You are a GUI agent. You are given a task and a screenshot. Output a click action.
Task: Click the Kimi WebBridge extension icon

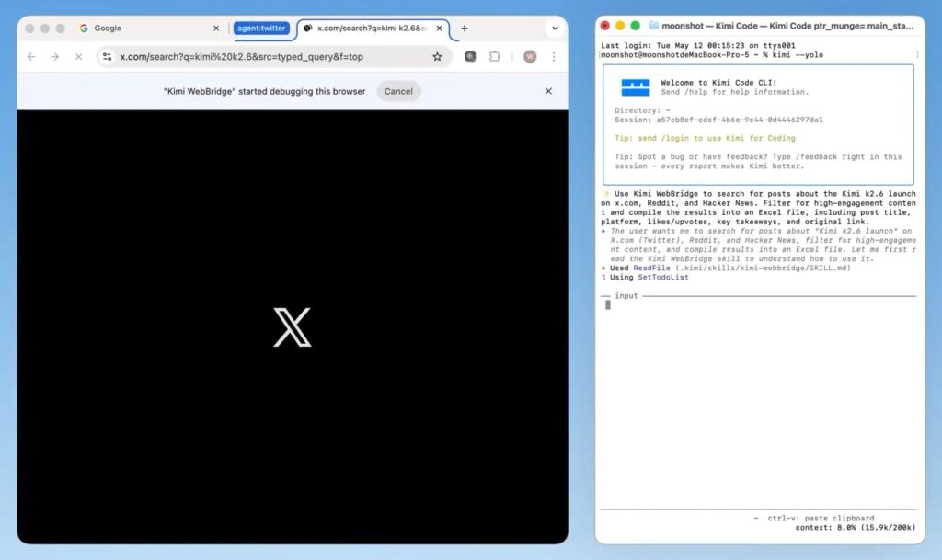[470, 56]
